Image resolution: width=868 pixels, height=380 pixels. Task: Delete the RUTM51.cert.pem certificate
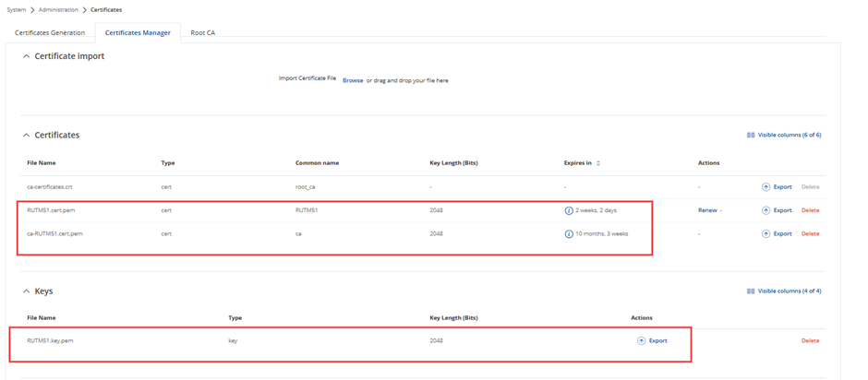point(810,210)
